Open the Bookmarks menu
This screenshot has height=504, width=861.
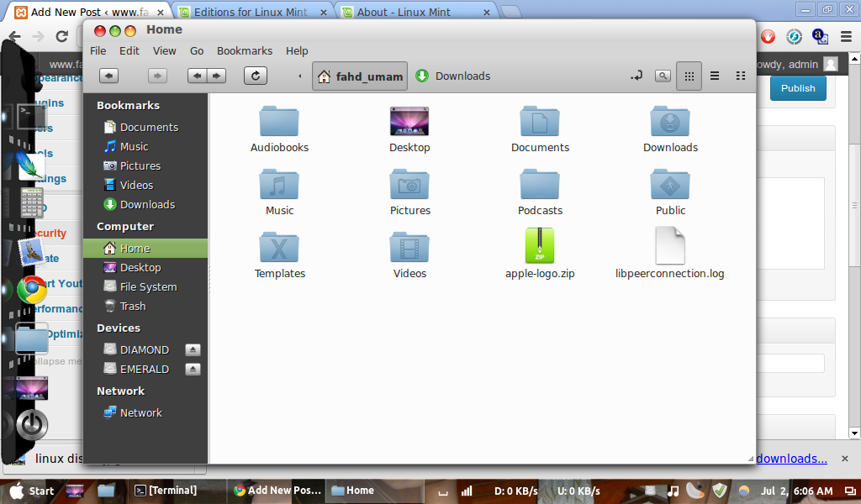tap(244, 50)
